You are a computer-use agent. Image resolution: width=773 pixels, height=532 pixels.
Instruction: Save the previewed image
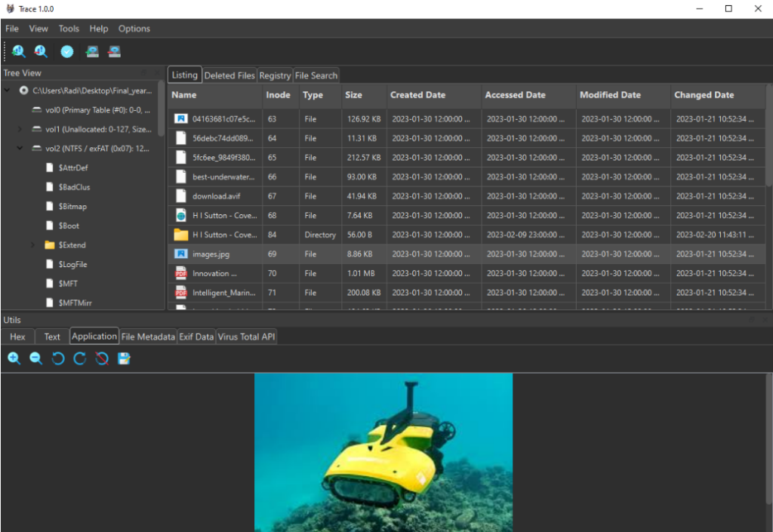pos(125,358)
